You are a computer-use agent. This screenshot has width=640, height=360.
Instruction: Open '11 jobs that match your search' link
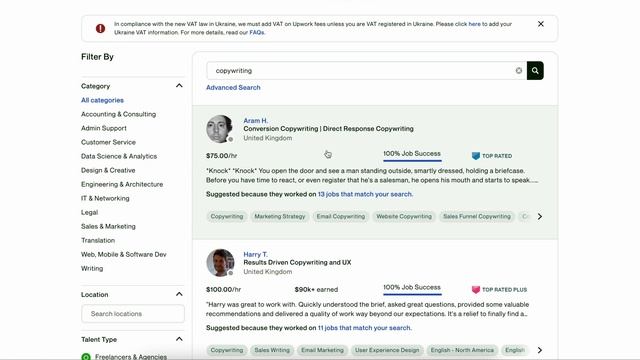click(364, 328)
